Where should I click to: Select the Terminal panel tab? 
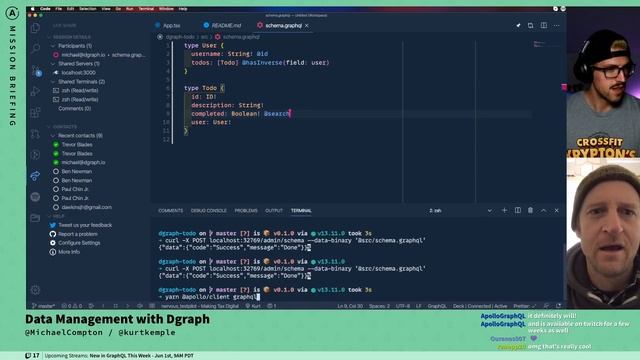pyautogui.click(x=301, y=211)
